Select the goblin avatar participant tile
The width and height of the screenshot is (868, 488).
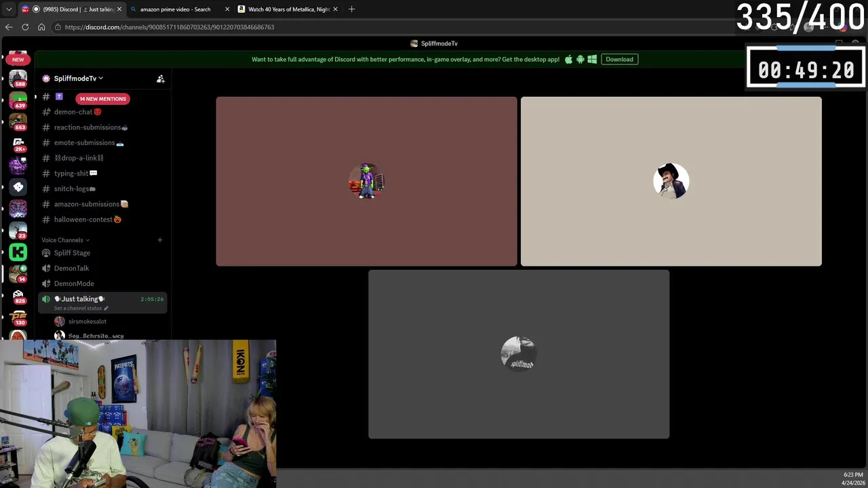(x=366, y=181)
